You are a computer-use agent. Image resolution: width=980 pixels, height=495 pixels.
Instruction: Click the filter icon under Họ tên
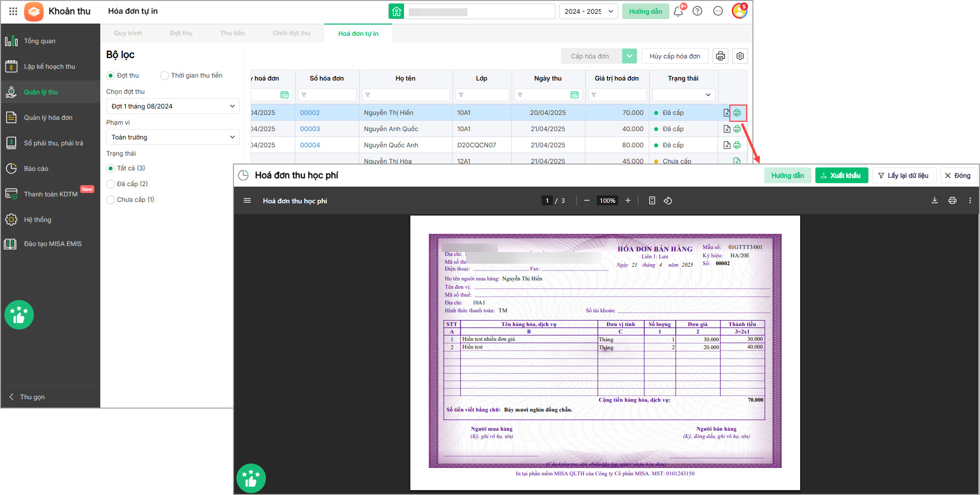(x=368, y=95)
